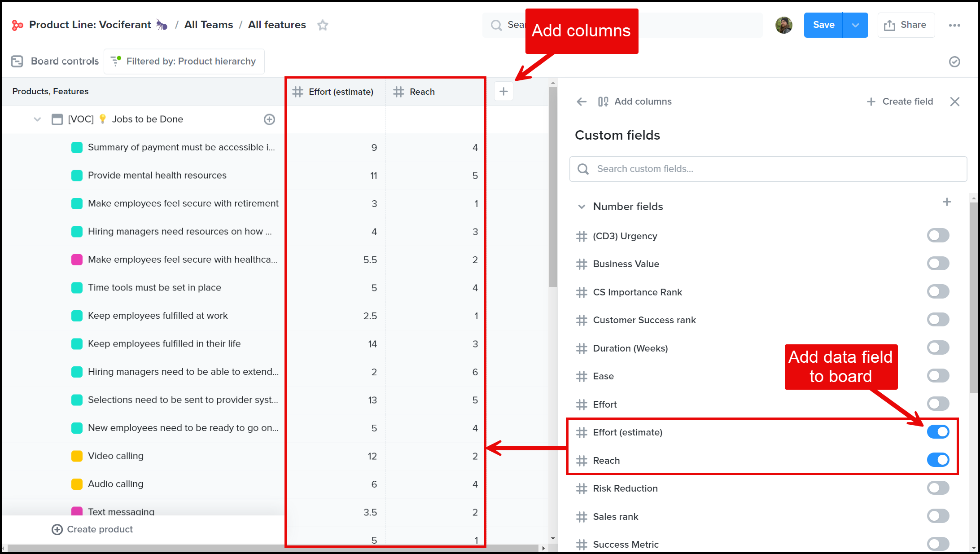980x554 pixels.
Task: Collapse the [VOC] Jobs to be Done product
Action: pyautogui.click(x=37, y=119)
